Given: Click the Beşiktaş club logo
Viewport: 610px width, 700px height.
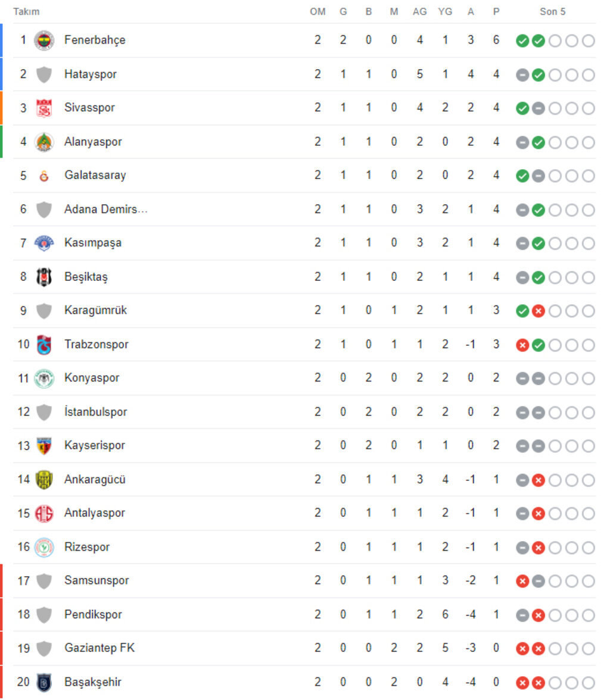Looking at the screenshot, I should pos(44,277).
